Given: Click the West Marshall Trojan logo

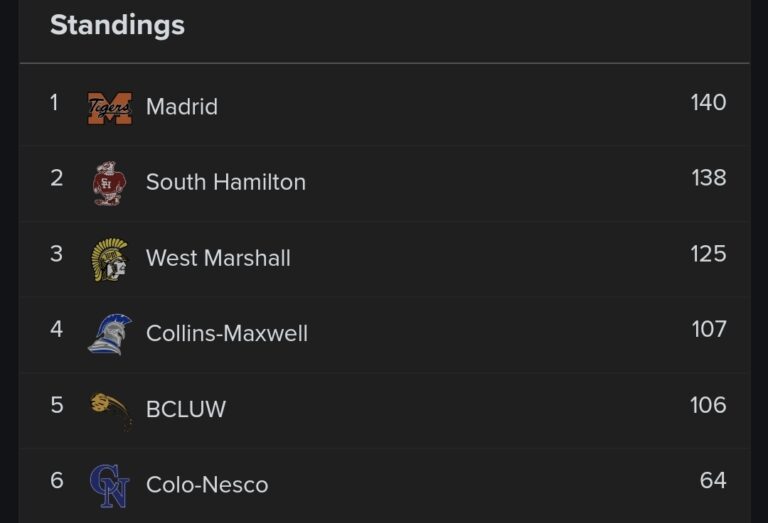Looking at the screenshot, I should (x=109, y=259).
